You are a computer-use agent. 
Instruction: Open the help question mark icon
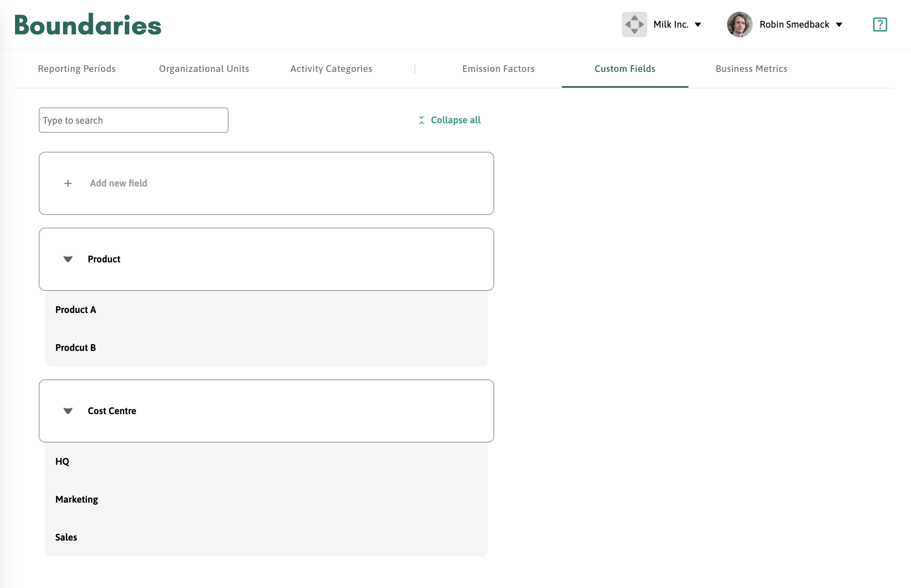click(x=880, y=24)
